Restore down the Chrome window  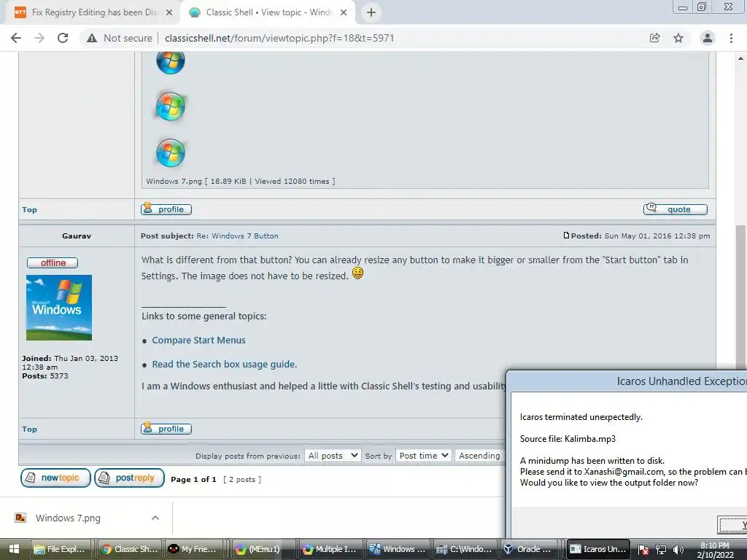pyautogui.click(x=702, y=7)
